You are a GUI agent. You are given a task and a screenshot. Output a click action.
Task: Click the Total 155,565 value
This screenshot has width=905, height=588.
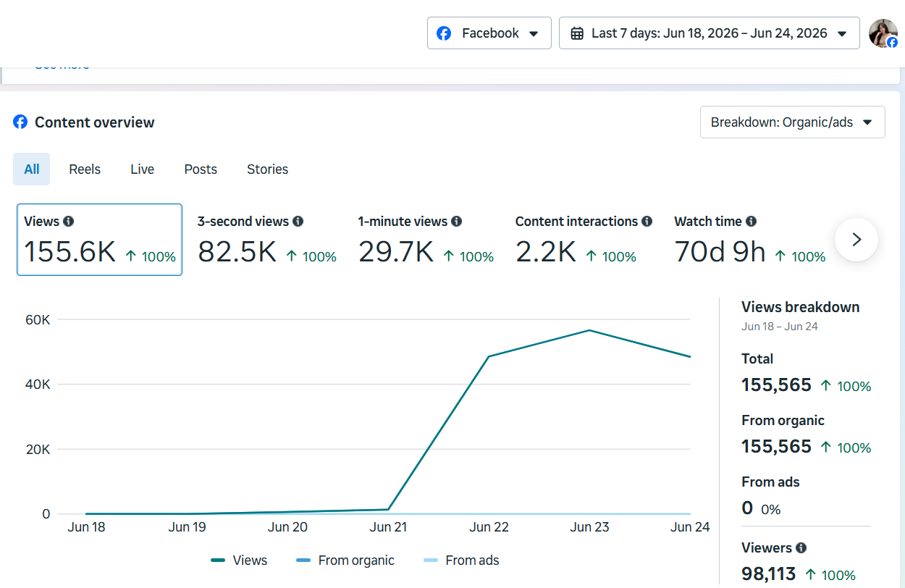[x=776, y=385]
